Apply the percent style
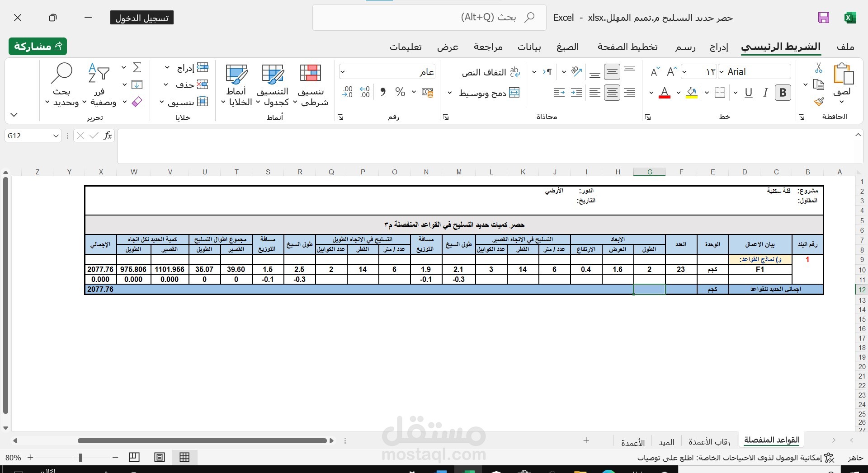 point(400,93)
